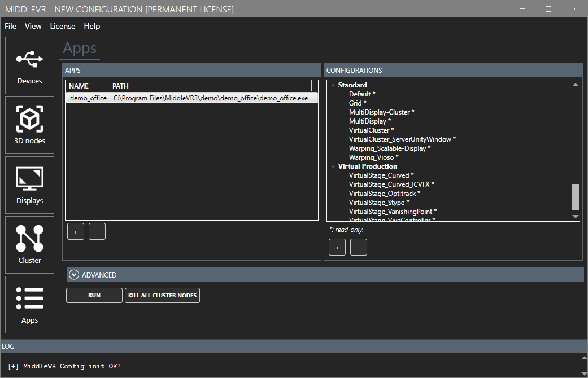
Task: Click the Virtual Production group label
Action: (x=368, y=166)
